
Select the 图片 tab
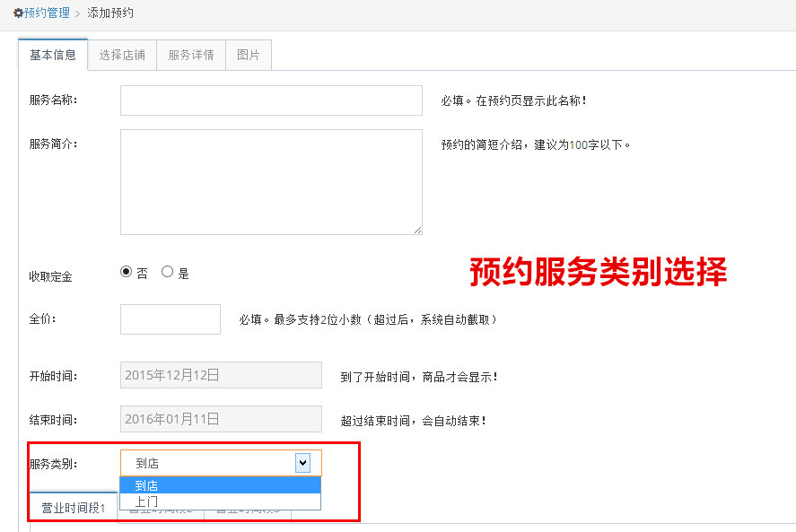[249, 55]
